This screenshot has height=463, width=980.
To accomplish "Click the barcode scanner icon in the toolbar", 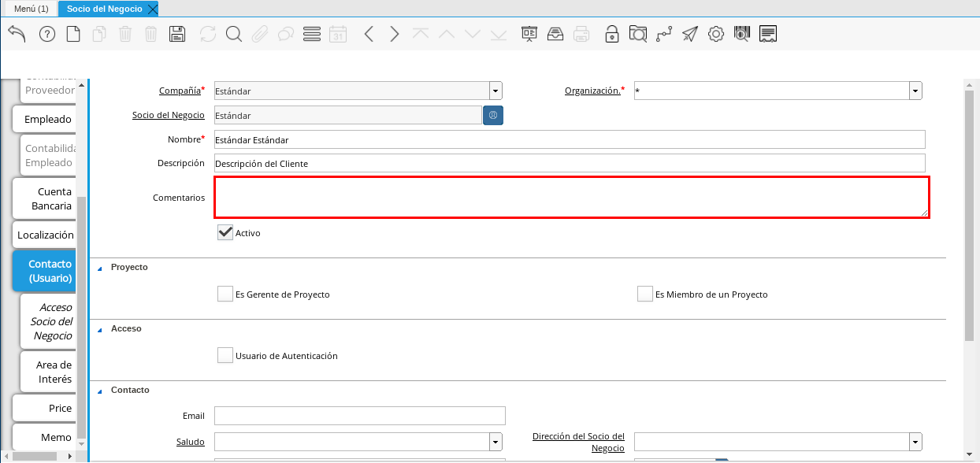I will 742,34.
